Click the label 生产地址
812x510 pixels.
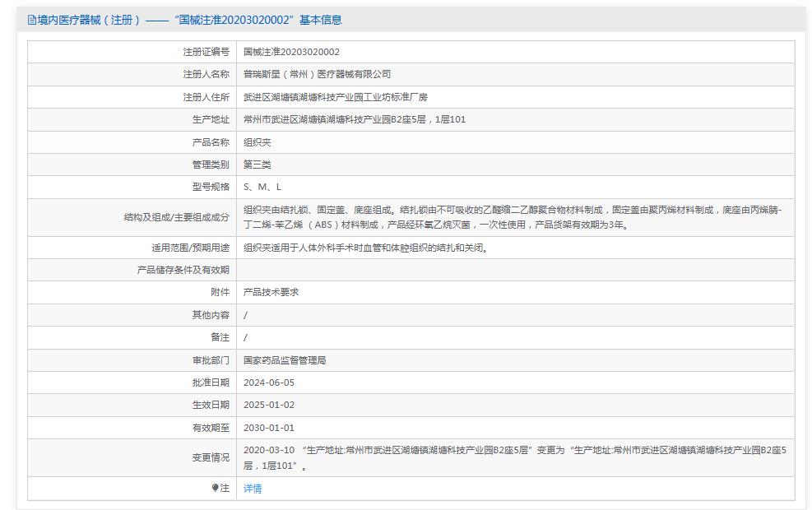coord(211,119)
